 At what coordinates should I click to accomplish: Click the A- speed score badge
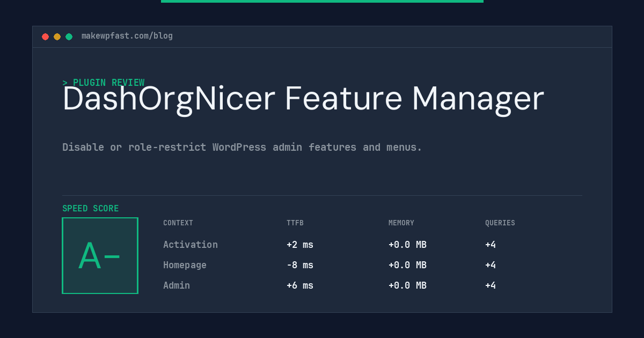pyautogui.click(x=100, y=255)
